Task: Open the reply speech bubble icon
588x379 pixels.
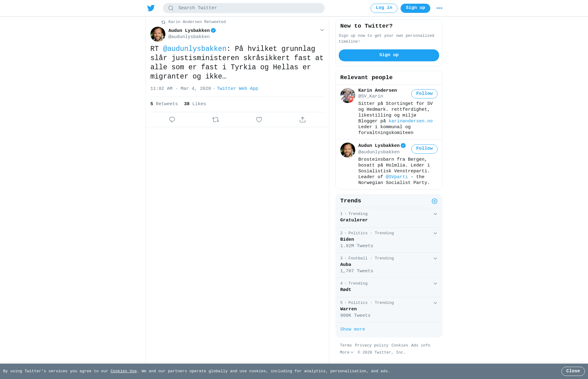Action: [172, 120]
